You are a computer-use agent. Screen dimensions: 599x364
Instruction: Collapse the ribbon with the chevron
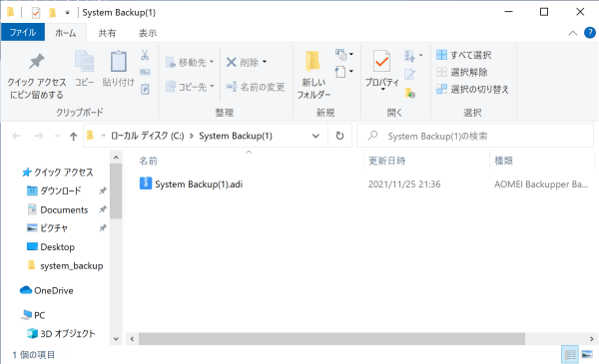coord(573,33)
